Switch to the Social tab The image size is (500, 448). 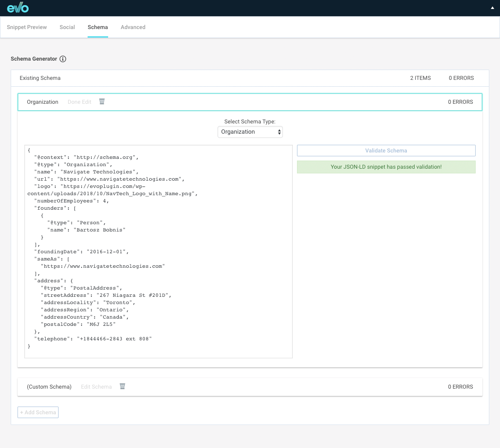[x=67, y=27]
